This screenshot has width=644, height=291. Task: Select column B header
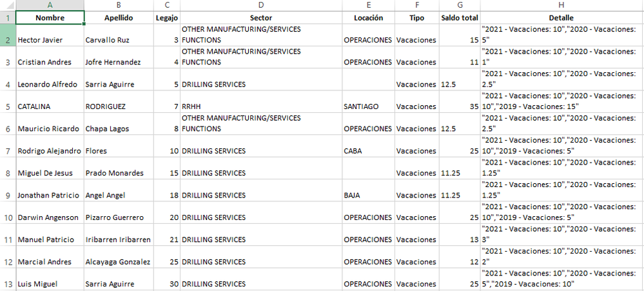click(119, 5)
